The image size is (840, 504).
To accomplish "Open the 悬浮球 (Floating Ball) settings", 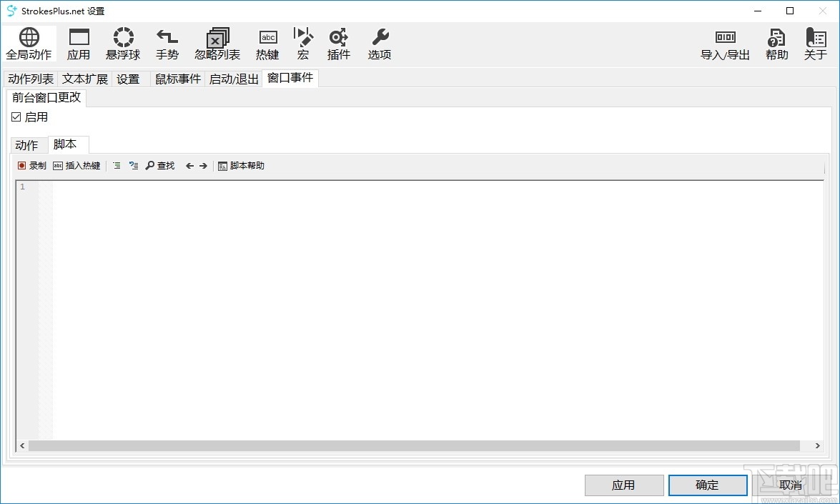I will click(122, 43).
